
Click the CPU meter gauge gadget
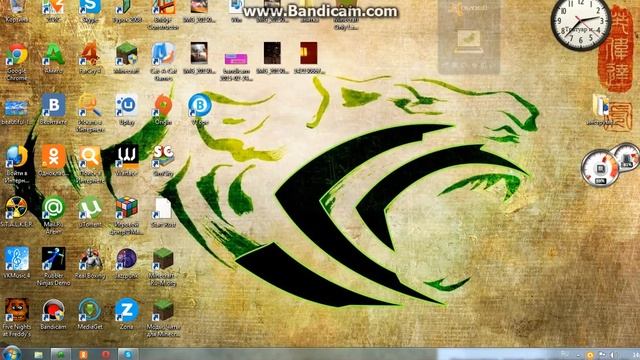click(600, 168)
